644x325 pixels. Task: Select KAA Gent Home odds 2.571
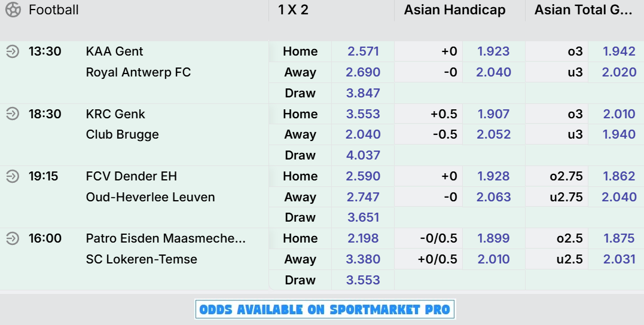coord(362,51)
